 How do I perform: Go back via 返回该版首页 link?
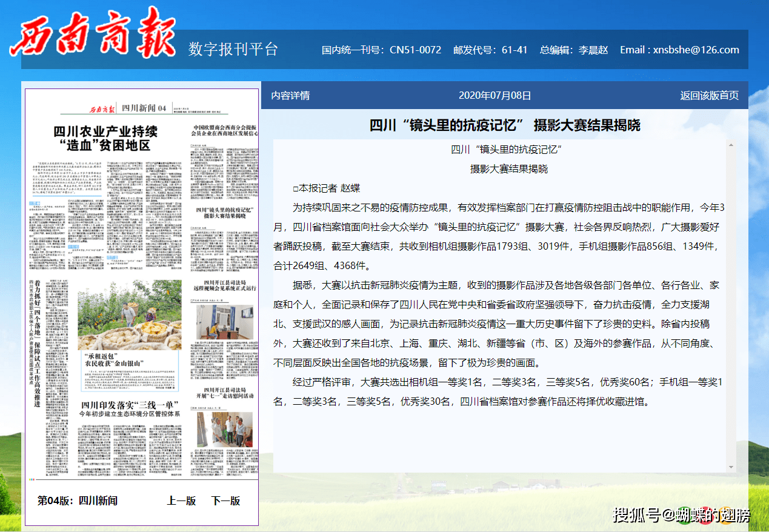click(x=709, y=95)
